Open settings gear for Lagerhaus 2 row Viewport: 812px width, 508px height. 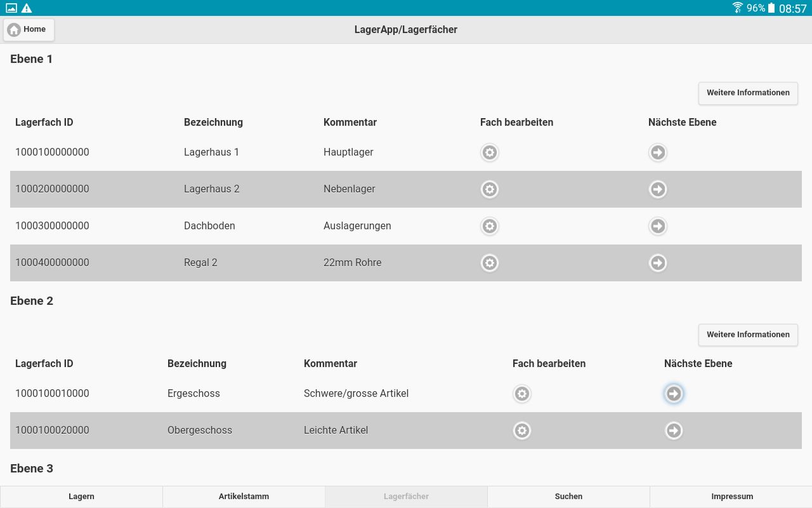tap(489, 189)
